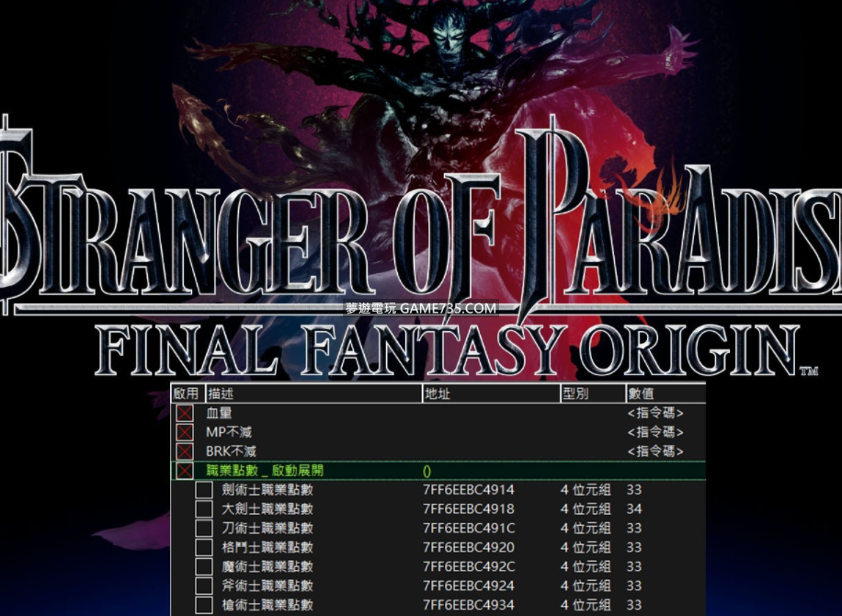Image resolution: width=842 pixels, height=616 pixels.
Task: Click the 型別 column header
Action: (x=594, y=394)
